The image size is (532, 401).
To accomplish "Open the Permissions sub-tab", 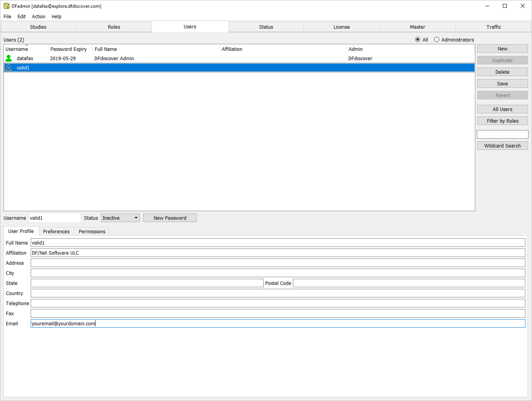I will [x=92, y=232].
